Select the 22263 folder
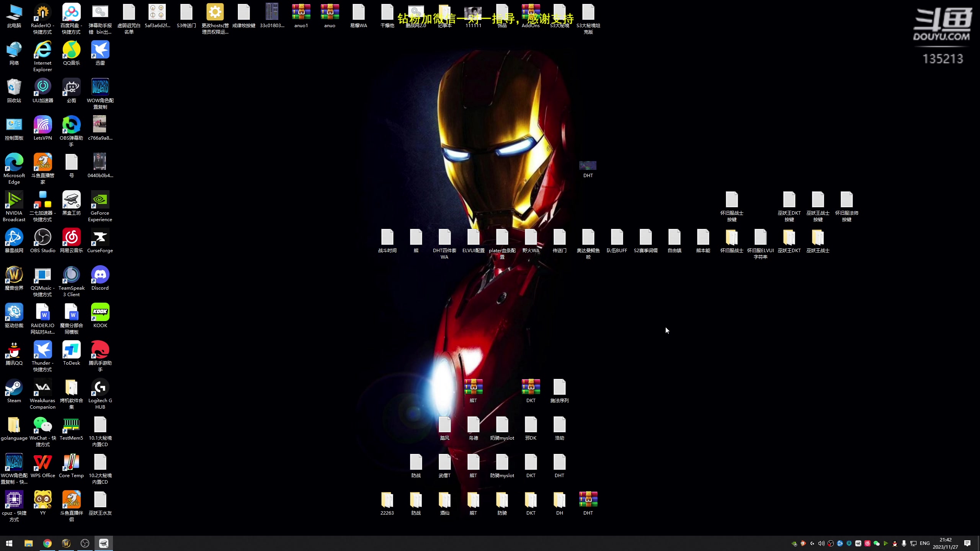 point(387,503)
